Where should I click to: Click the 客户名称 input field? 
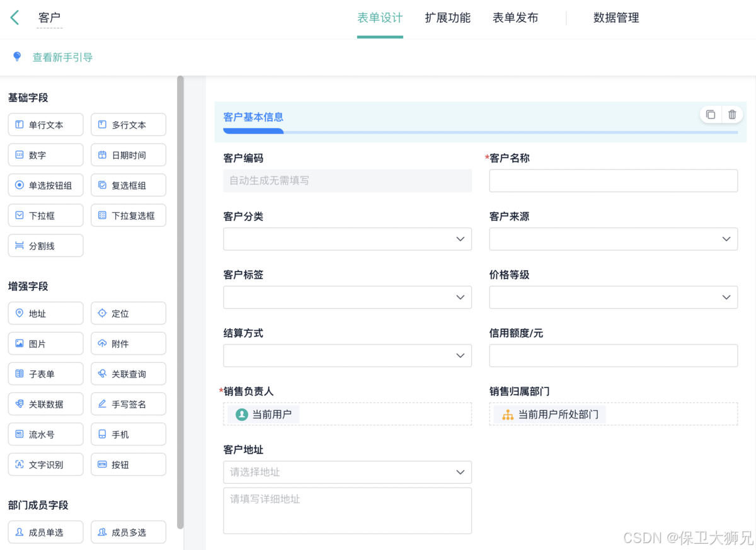(x=614, y=180)
